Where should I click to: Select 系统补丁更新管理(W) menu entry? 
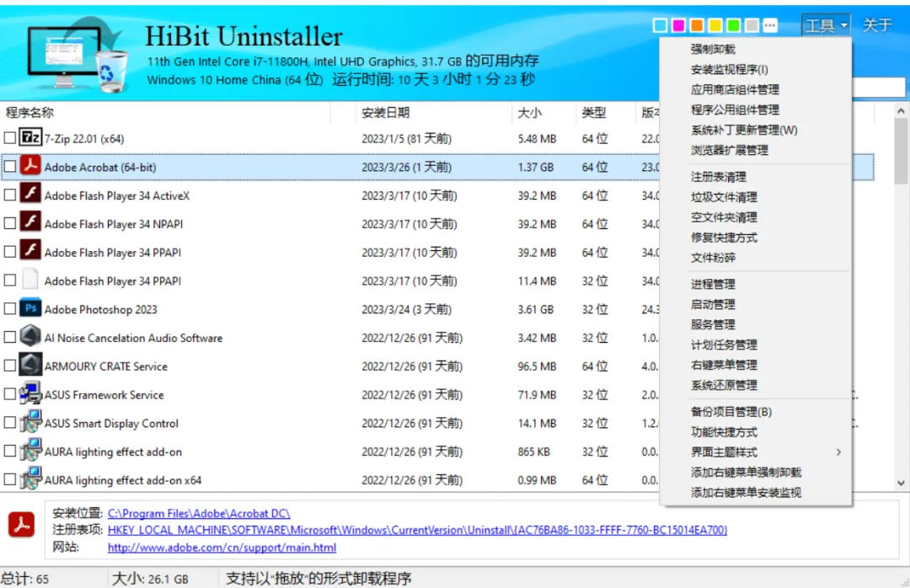[x=756, y=131]
